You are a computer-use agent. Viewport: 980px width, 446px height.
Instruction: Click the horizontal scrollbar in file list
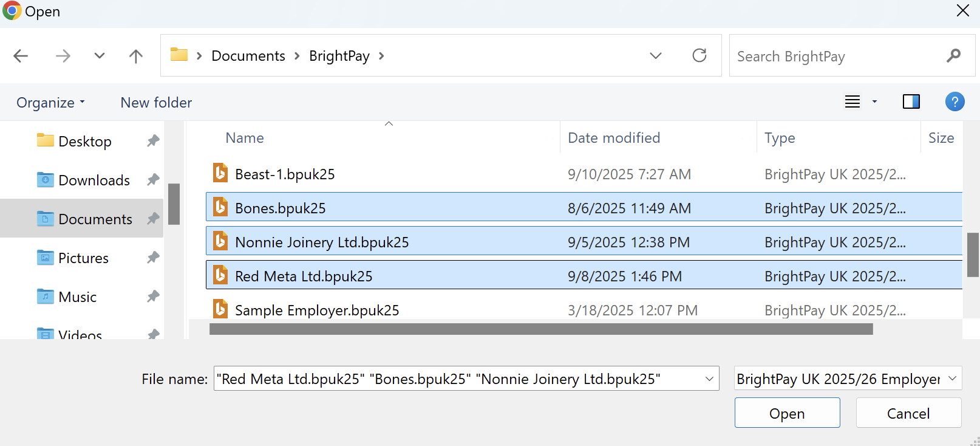540,329
